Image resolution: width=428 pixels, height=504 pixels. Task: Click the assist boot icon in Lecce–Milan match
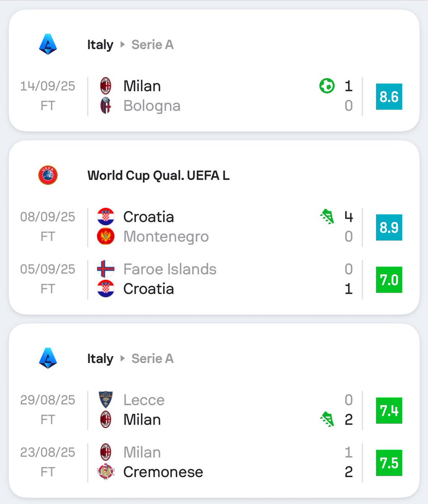click(x=327, y=420)
